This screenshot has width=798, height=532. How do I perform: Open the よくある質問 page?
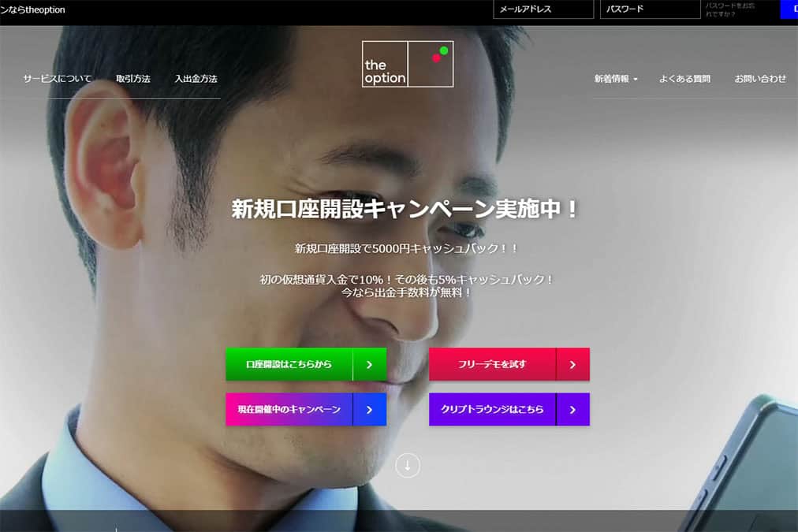[x=684, y=79]
